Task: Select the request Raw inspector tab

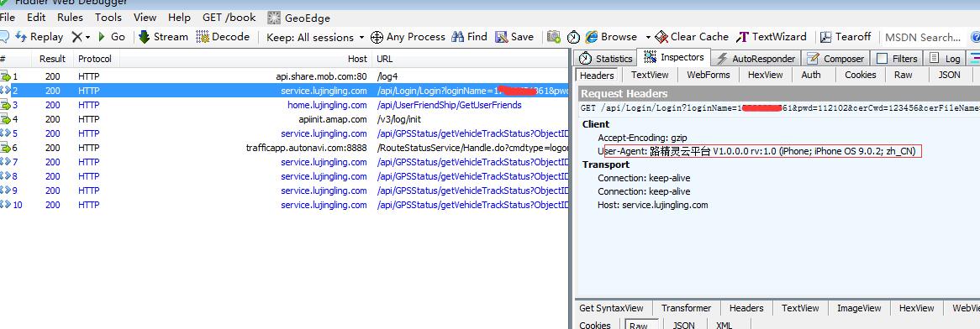Action: click(x=903, y=75)
